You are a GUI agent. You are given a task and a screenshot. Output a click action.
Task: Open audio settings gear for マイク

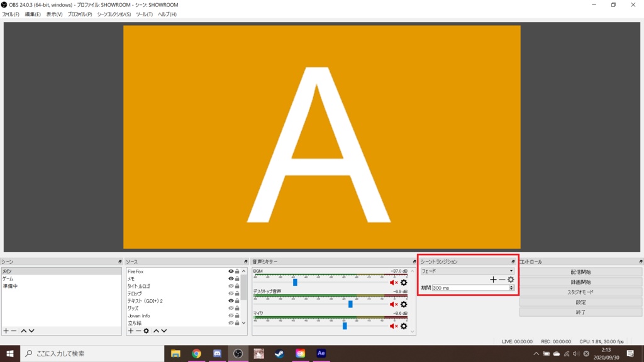pyautogui.click(x=404, y=326)
